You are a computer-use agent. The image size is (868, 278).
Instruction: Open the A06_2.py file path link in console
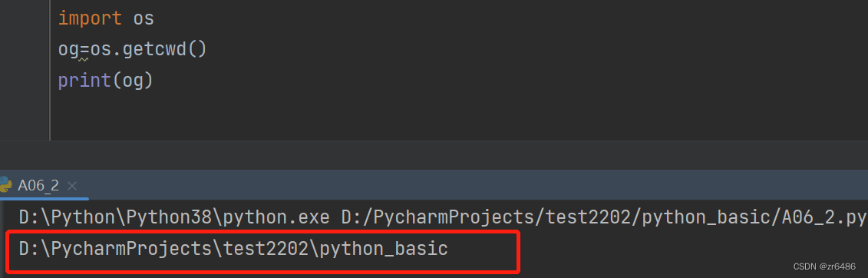(603, 218)
